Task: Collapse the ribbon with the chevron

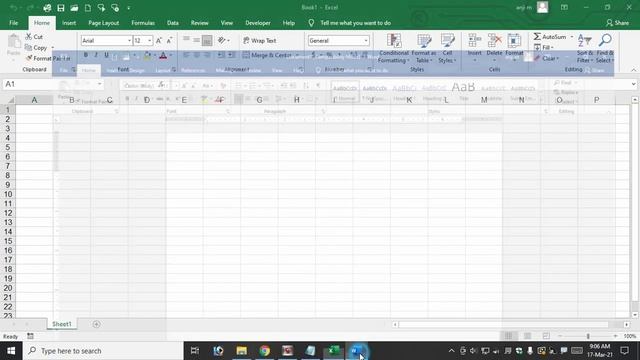Action: click(633, 70)
